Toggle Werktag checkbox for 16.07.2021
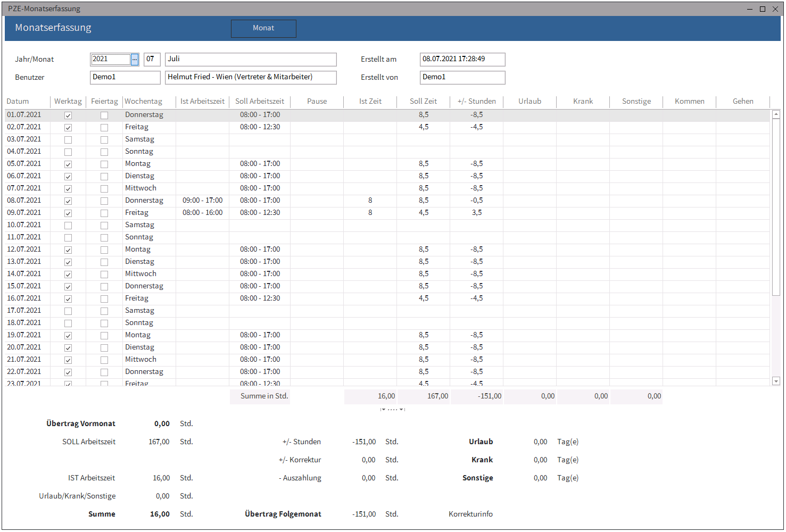 pos(68,299)
